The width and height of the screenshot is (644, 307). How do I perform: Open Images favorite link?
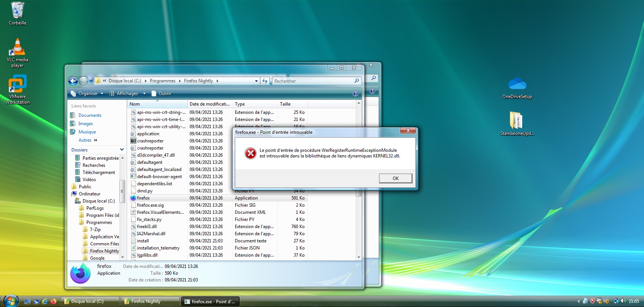(85, 124)
